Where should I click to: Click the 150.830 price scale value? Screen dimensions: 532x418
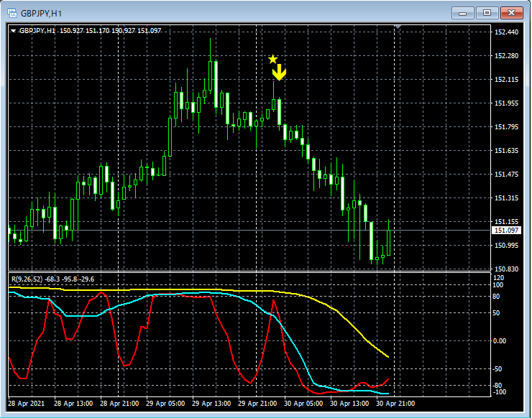(506, 269)
